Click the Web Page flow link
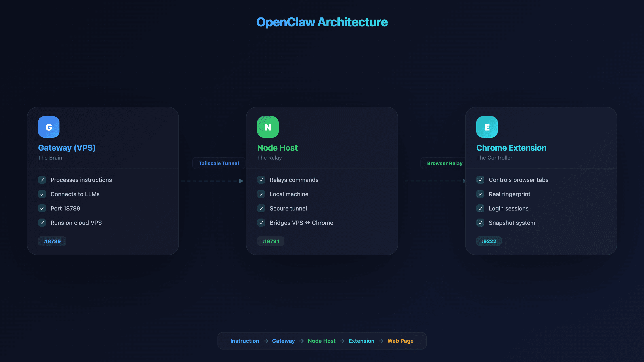 coord(400,341)
